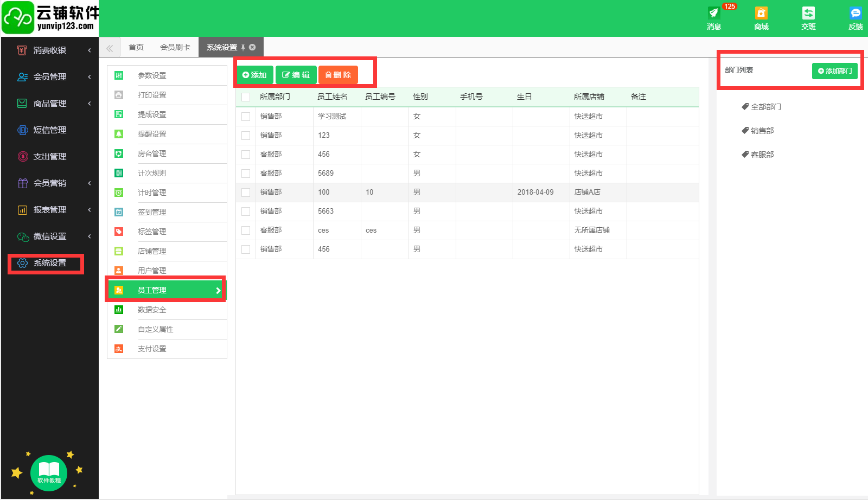Click the 提醒设置 bell icon

click(119, 134)
